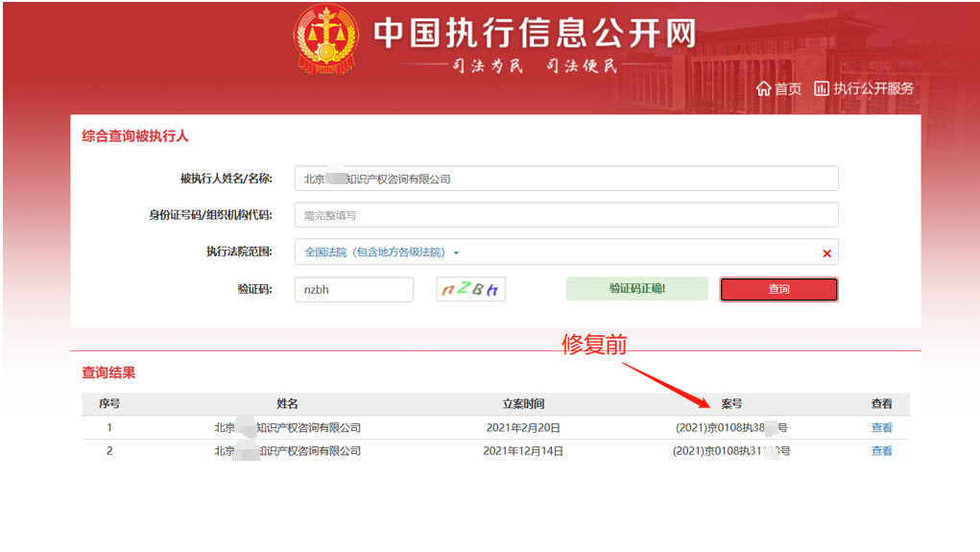Click the chart icon beside 执行公开服务
The height and width of the screenshot is (552, 980).
(822, 88)
